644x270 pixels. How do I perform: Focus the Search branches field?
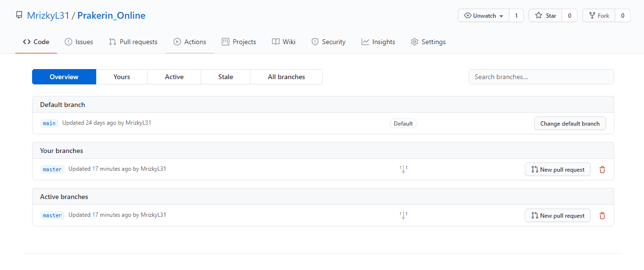[541, 77]
